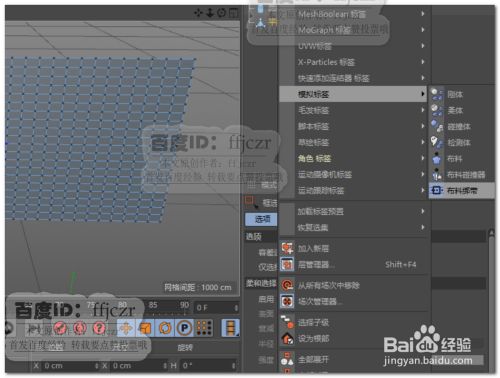Choose the 布料碰撞器 cloth collider icon

[437, 174]
